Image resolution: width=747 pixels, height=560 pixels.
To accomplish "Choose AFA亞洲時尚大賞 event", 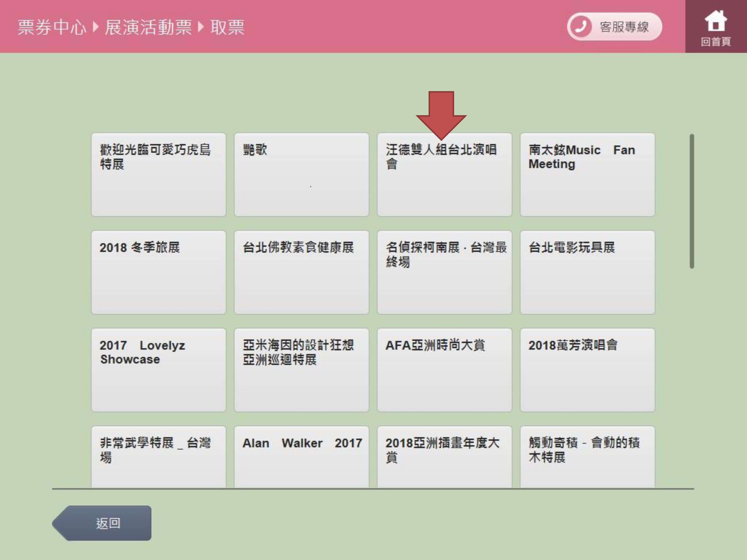I will coord(444,370).
